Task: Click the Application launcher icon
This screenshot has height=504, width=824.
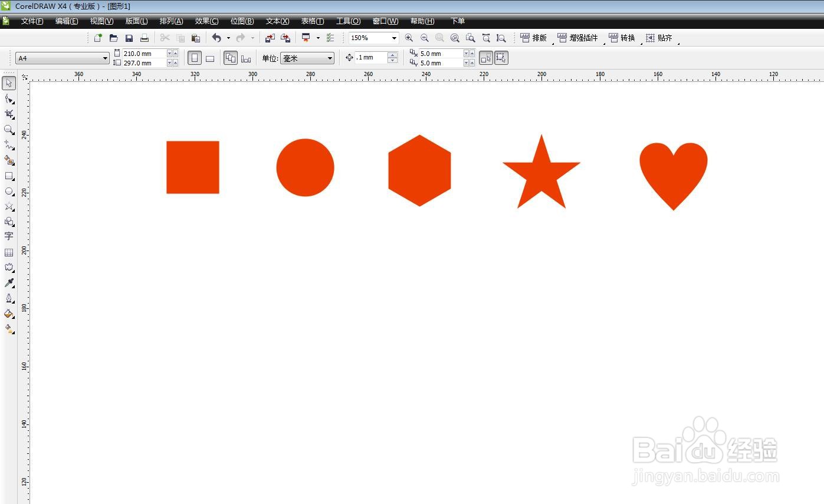Action: (306, 38)
